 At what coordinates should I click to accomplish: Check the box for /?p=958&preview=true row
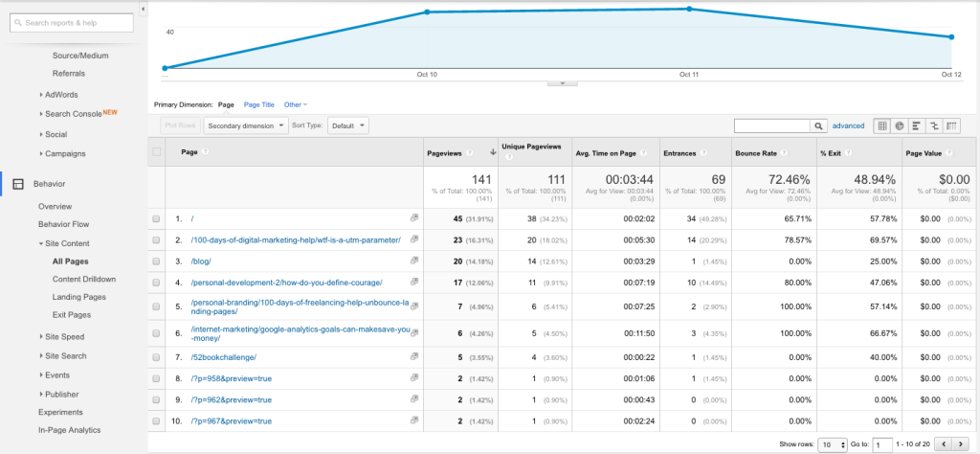[156, 379]
